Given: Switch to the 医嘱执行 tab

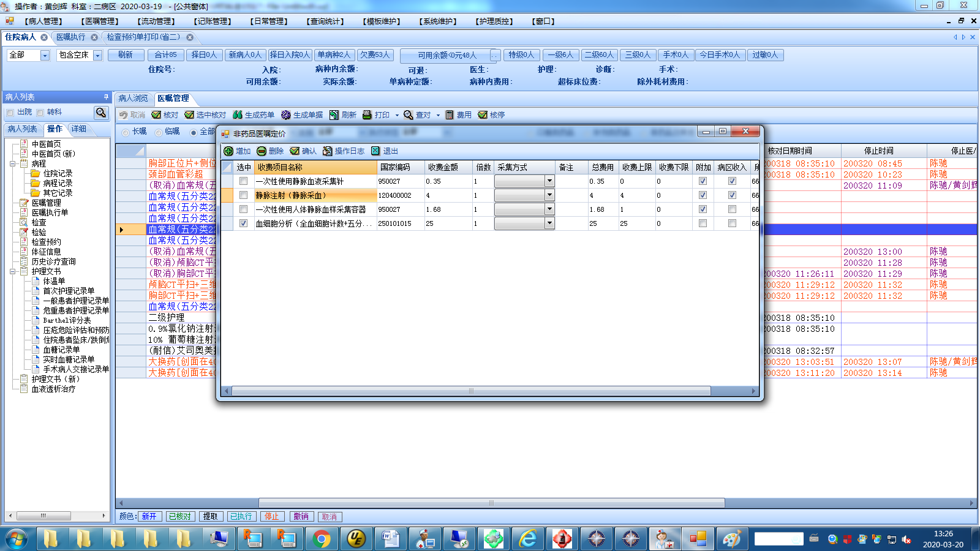Looking at the screenshot, I should pyautogui.click(x=71, y=37).
